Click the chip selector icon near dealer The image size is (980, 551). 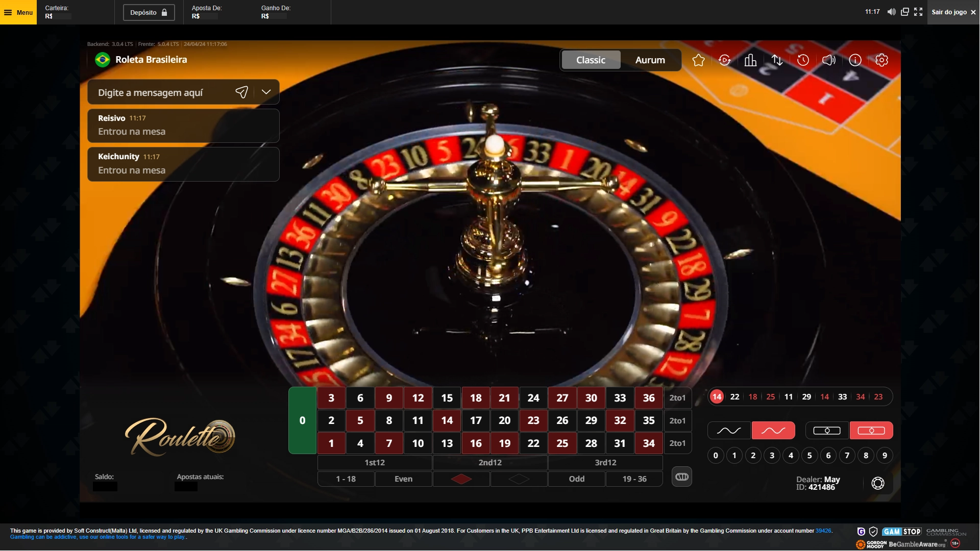coord(878,483)
